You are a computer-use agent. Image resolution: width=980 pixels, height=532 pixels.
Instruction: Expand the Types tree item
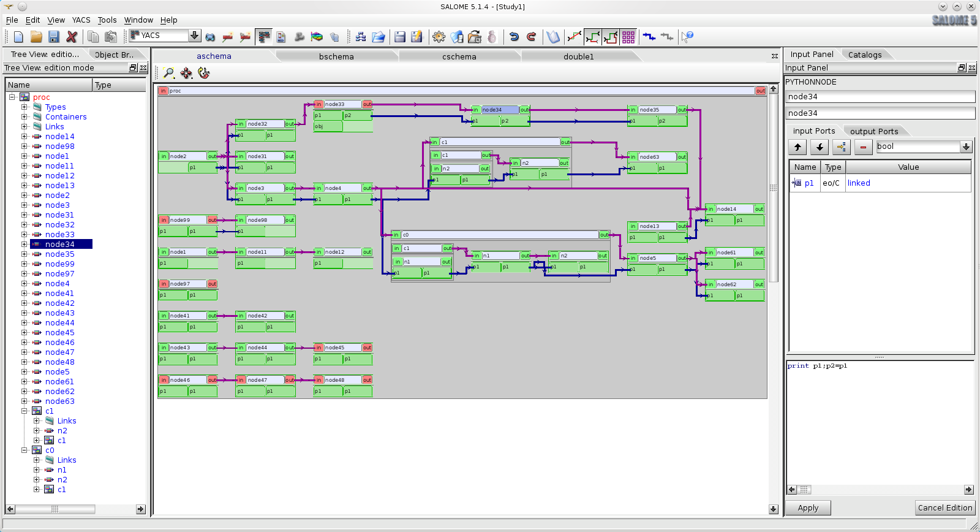[24, 107]
